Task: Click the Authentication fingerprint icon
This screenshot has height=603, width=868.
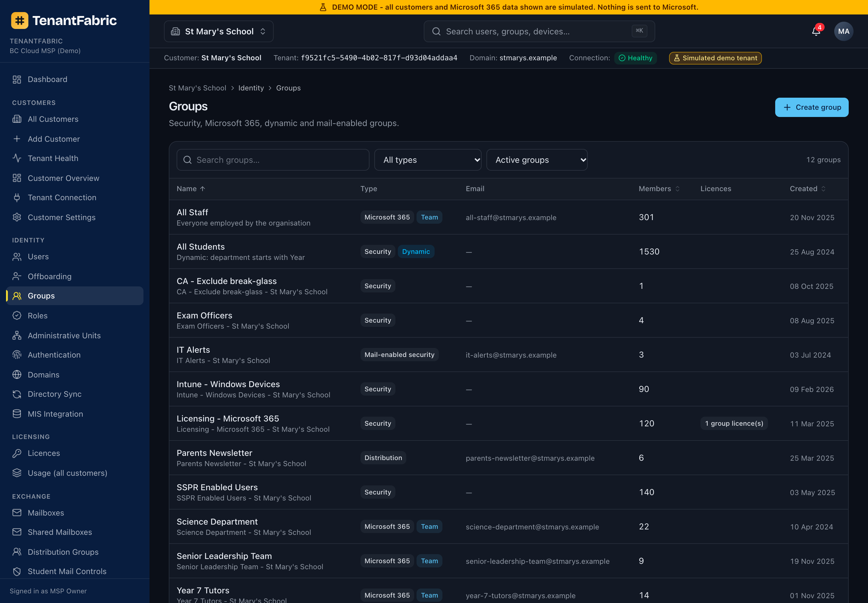Action: click(17, 355)
